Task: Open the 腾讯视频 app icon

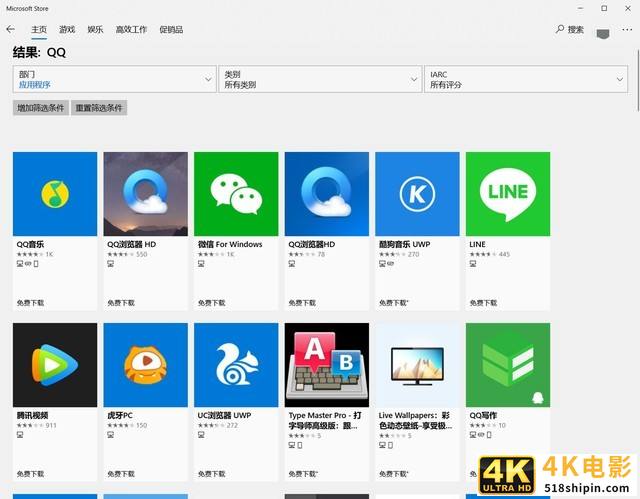Action: pyautogui.click(x=55, y=365)
